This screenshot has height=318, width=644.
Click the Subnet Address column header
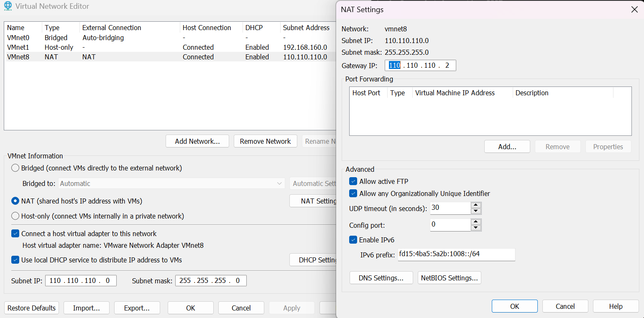(x=308, y=28)
